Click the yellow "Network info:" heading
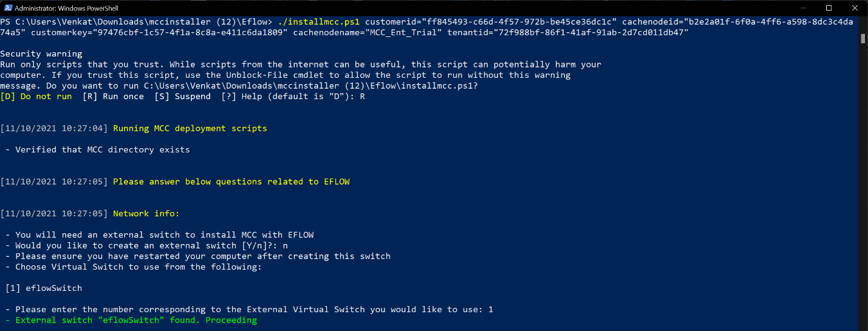Image resolution: width=868 pixels, height=331 pixels. (x=146, y=213)
